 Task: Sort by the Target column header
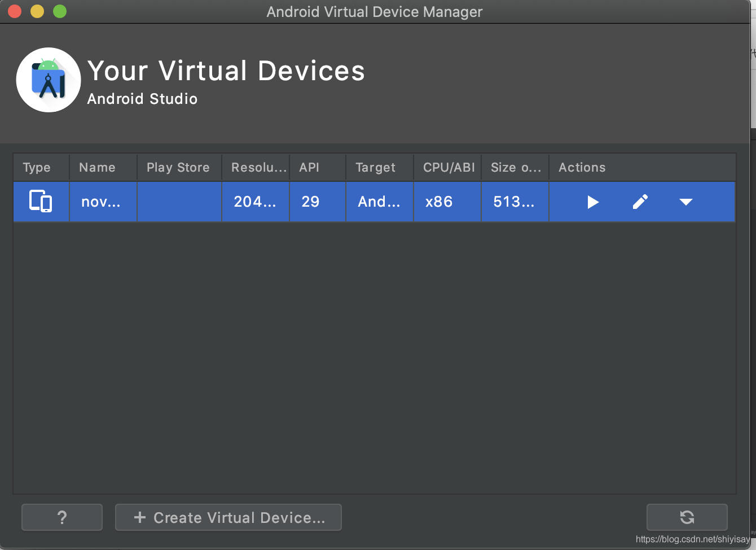click(x=380, y=167)
